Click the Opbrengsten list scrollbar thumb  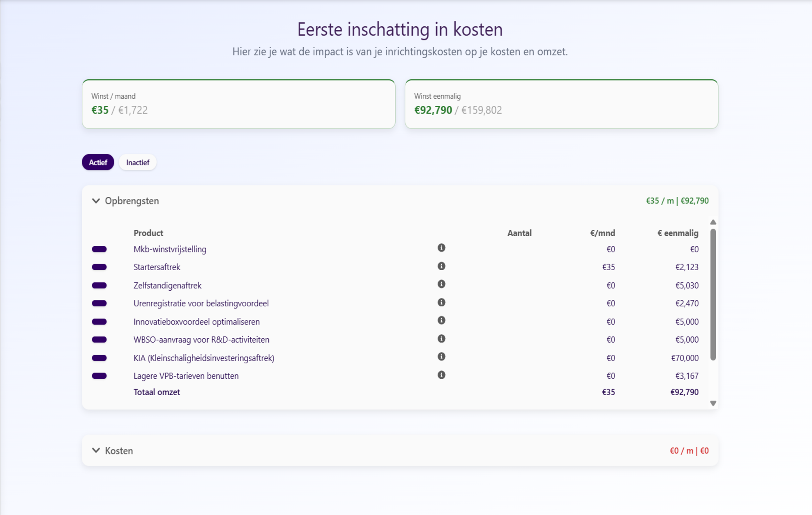pos(713,295)
